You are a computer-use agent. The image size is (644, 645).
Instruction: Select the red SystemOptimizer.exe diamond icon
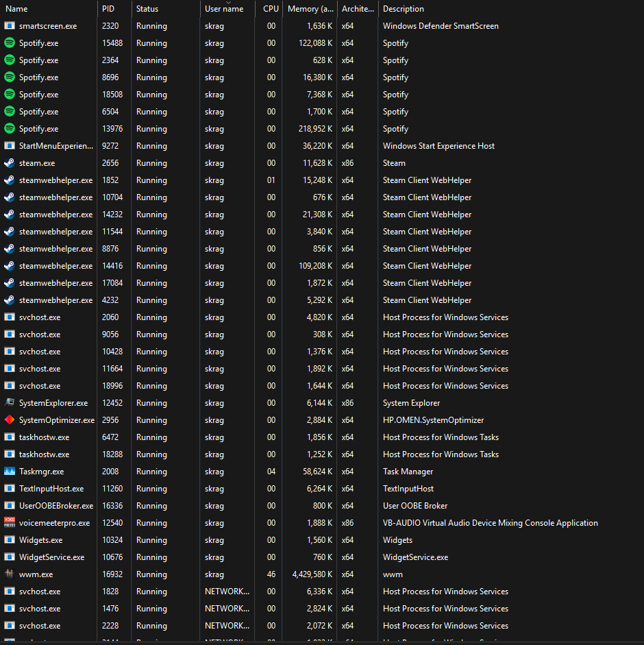pos(10,420)
